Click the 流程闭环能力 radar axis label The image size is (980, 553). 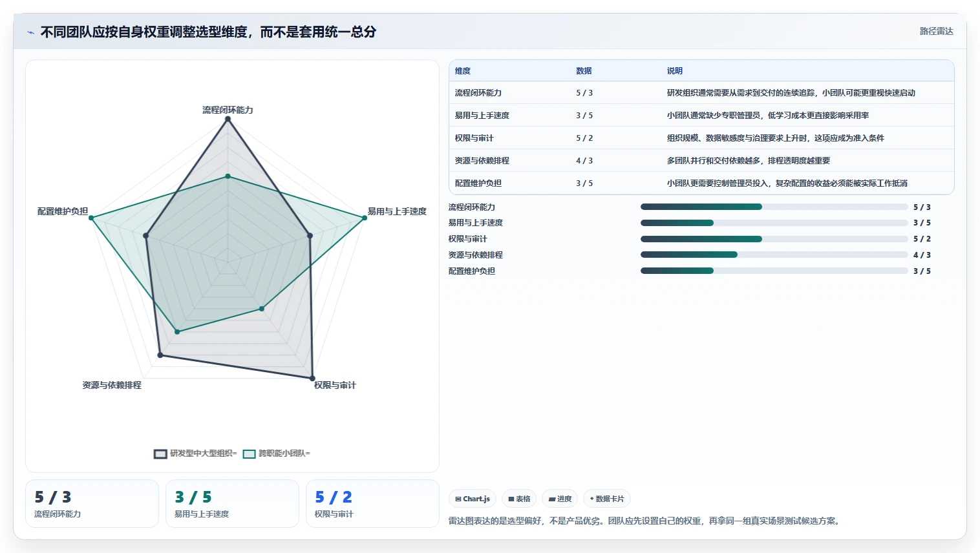click(x=228, y=110)
